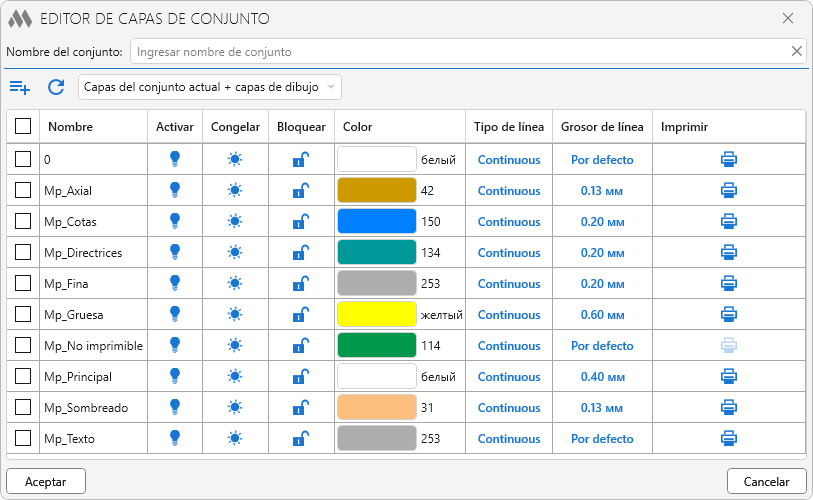Tick the checkbox for Mp_Fina layer

pos(23,284)
